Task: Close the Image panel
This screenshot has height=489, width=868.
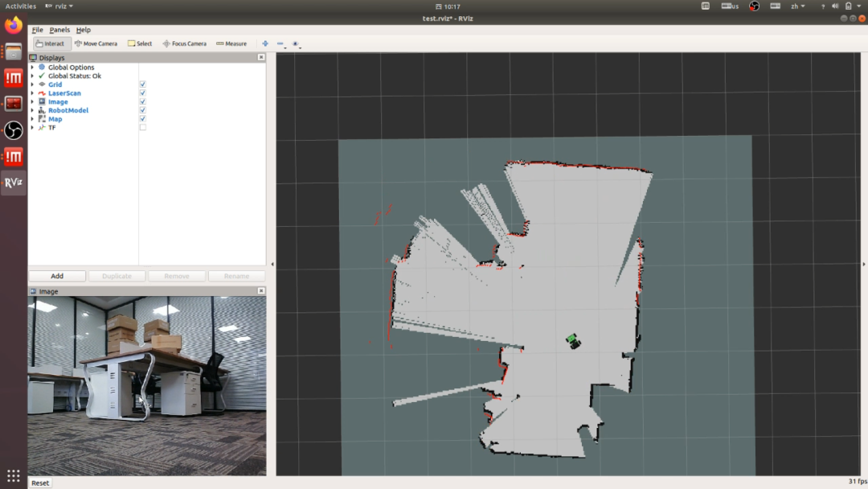Action: coord(261,291)
